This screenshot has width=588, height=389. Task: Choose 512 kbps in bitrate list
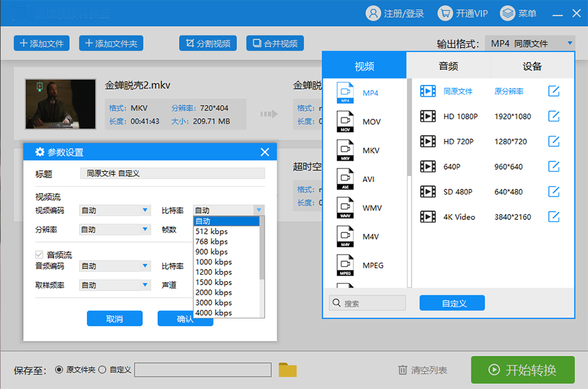pos(227,231)
